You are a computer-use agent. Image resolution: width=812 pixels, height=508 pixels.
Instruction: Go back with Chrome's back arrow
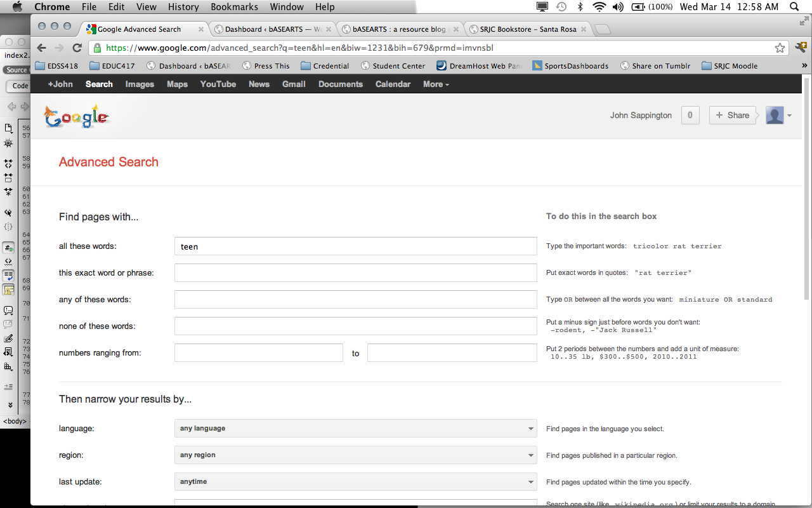pos(42,48)
